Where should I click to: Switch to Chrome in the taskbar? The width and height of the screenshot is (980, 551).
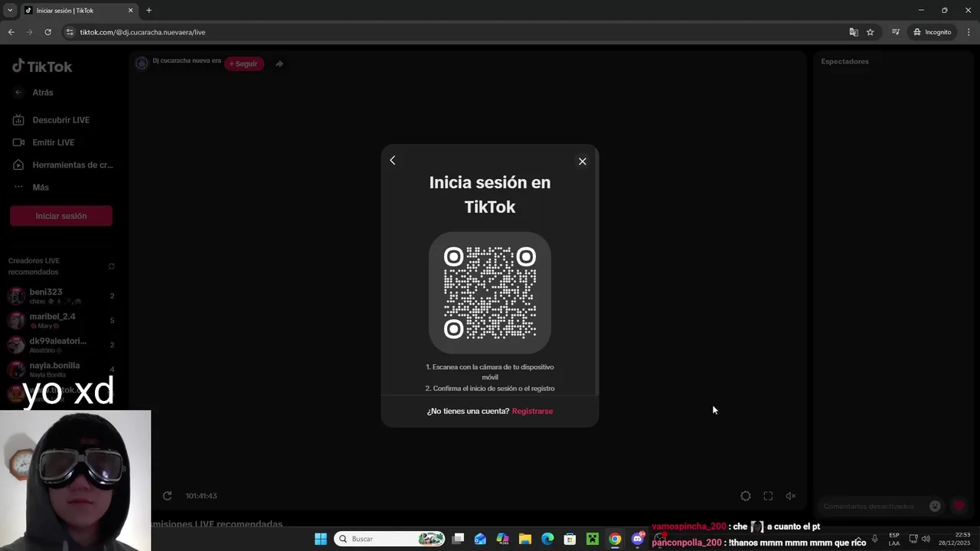[x=615, y=539]
